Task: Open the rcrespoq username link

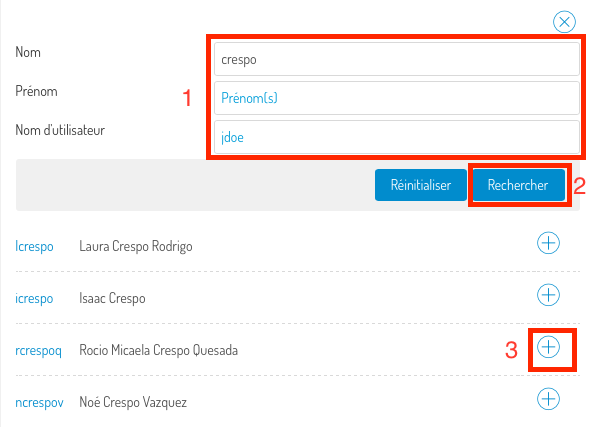Action: (38, 350)
